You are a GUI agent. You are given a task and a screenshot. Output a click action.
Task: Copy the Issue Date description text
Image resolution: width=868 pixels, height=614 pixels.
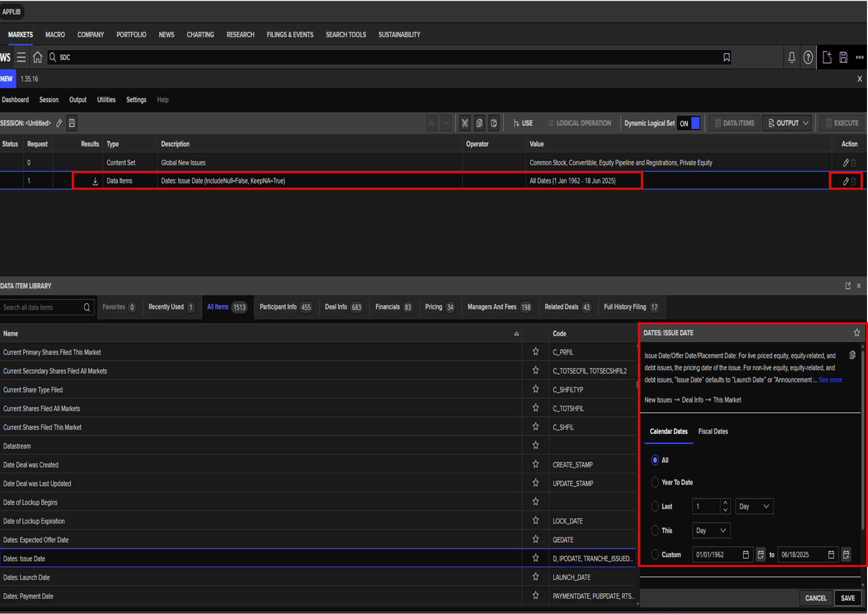point(852,355)
